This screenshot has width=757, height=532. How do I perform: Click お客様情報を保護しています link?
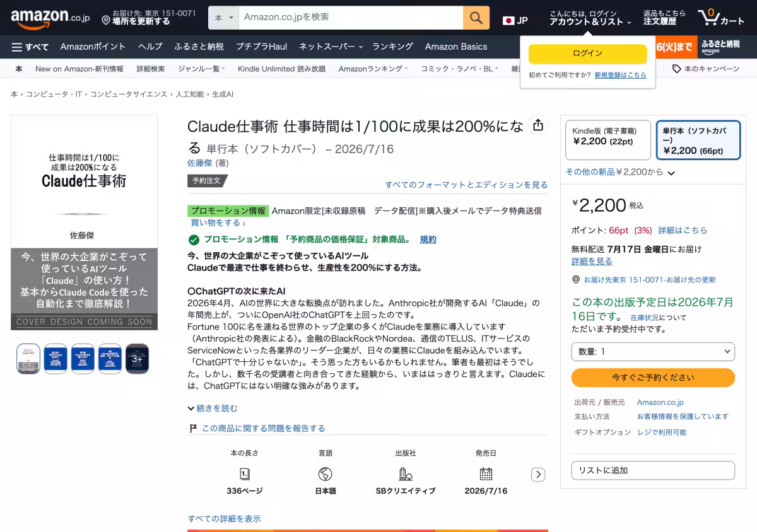coord(683,417)
